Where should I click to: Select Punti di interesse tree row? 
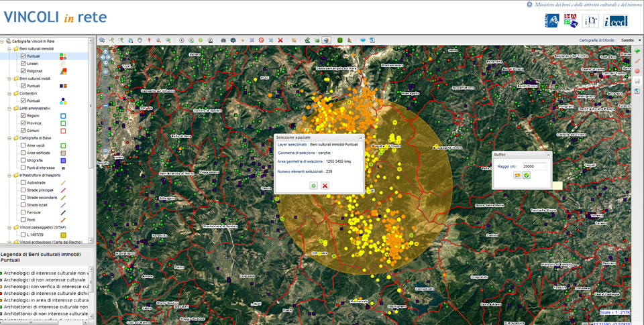click(x=44, y=168)
